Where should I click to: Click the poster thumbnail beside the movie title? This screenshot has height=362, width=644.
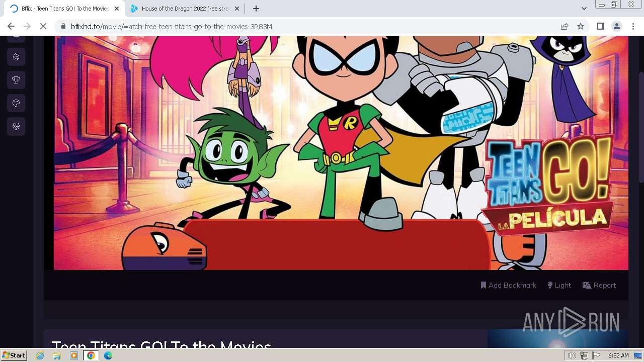[557, 339]
